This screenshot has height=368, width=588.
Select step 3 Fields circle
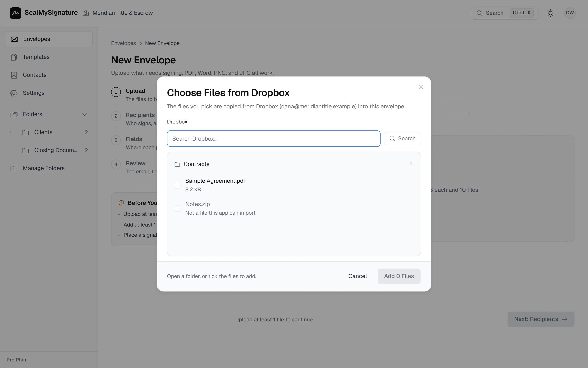click(116, 140)
